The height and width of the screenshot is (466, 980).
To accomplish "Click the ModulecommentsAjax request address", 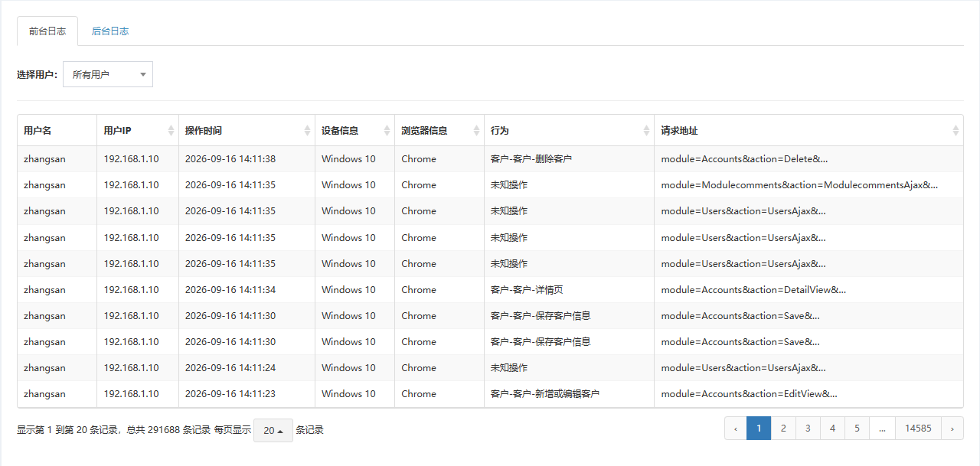I will [x=799, y=185].
